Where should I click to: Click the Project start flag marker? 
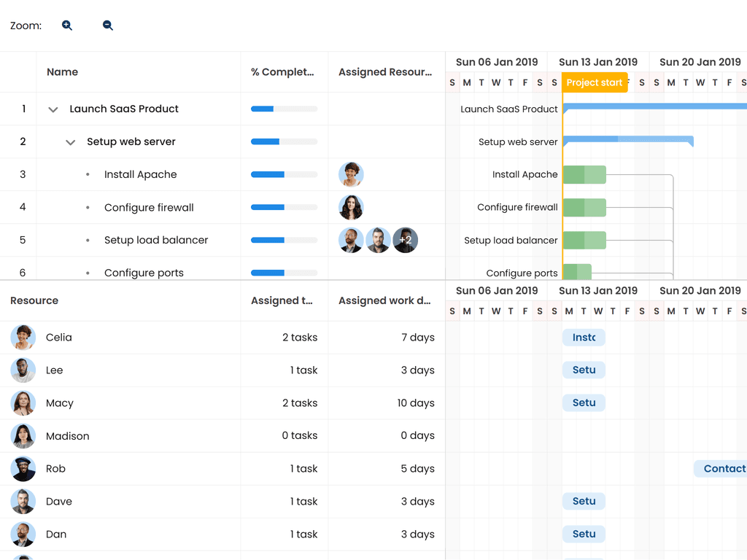(x=595, y=82)
